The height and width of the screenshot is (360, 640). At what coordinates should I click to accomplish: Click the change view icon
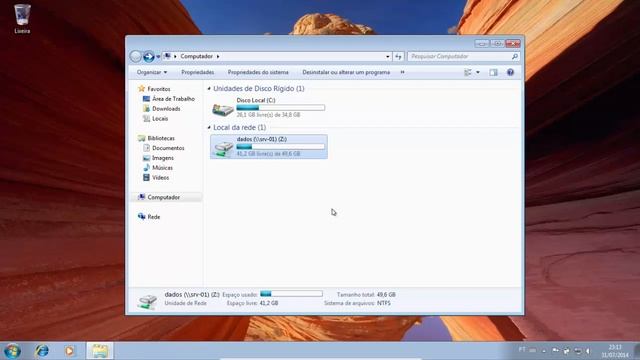(x=468, y=72)
